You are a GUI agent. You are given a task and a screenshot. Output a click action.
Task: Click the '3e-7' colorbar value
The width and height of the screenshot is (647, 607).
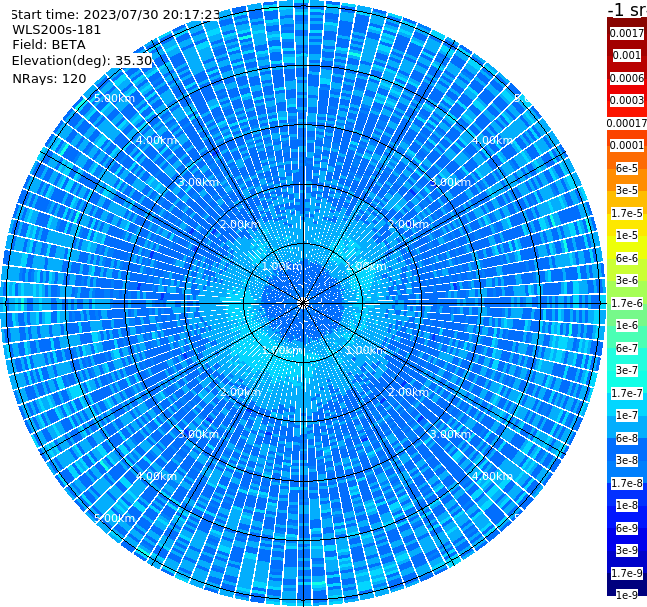(627, 371)
